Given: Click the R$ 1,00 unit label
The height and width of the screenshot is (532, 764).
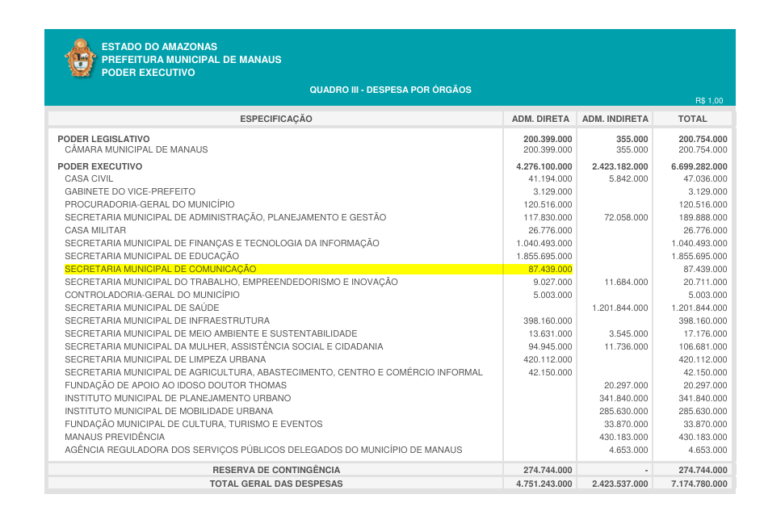Looking at the screenshot, I should [709, 101].
